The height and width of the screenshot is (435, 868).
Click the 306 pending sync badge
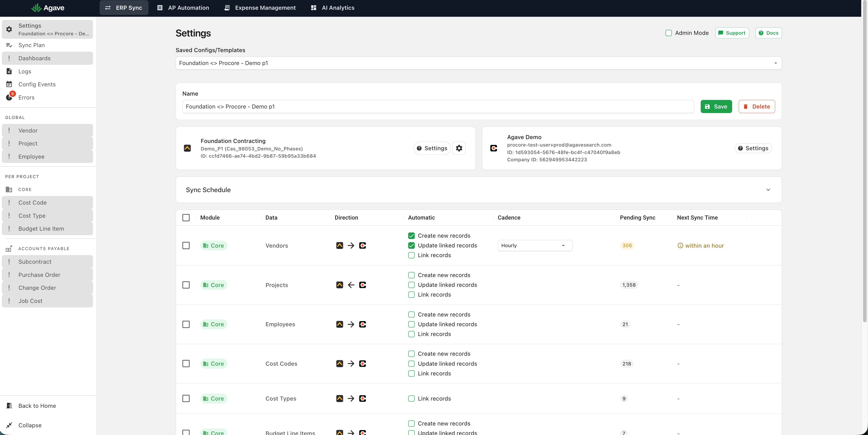click(x=627, y=246)
